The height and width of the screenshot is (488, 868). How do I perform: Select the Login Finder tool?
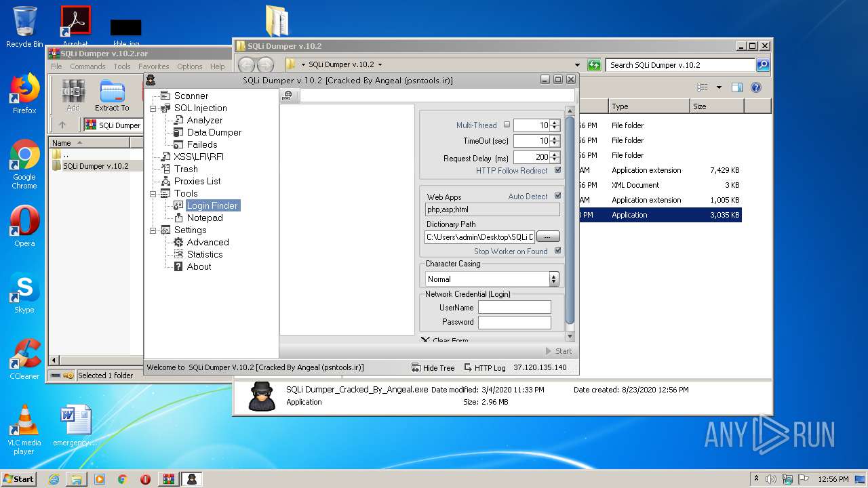tap(212, 205)
